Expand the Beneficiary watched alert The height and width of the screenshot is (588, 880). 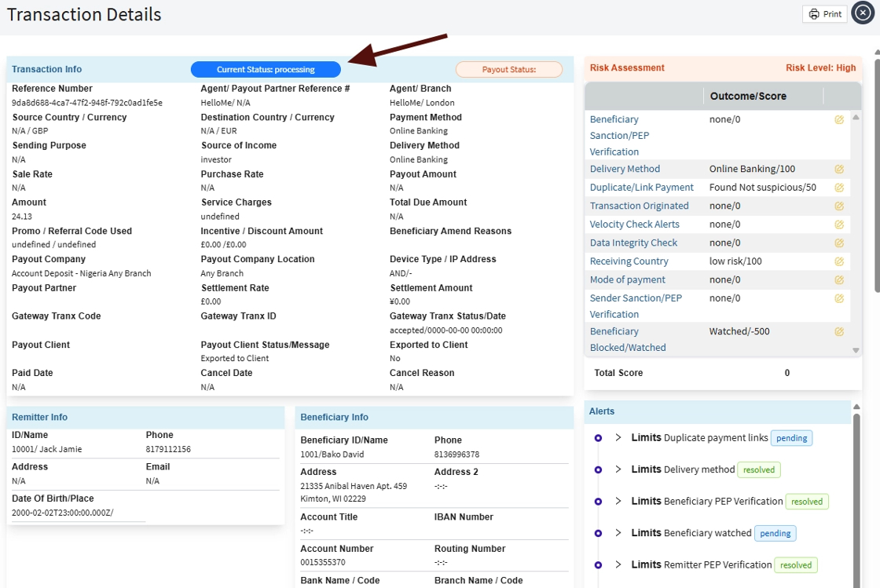tap(618, 533)
